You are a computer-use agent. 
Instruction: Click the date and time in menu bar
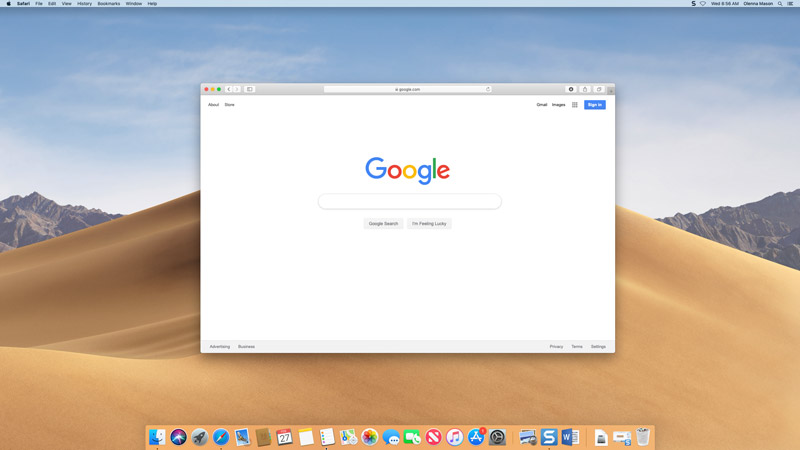pos(725,4)
